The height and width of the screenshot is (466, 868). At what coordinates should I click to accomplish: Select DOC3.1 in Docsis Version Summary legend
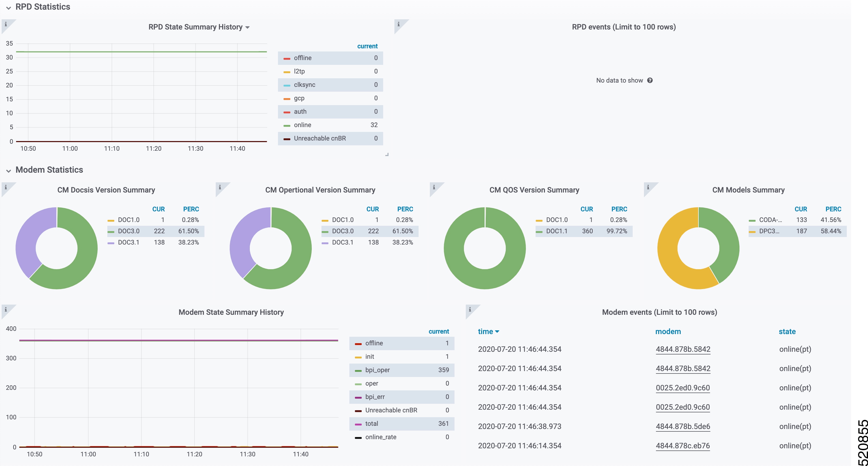[x=128, y=242]
